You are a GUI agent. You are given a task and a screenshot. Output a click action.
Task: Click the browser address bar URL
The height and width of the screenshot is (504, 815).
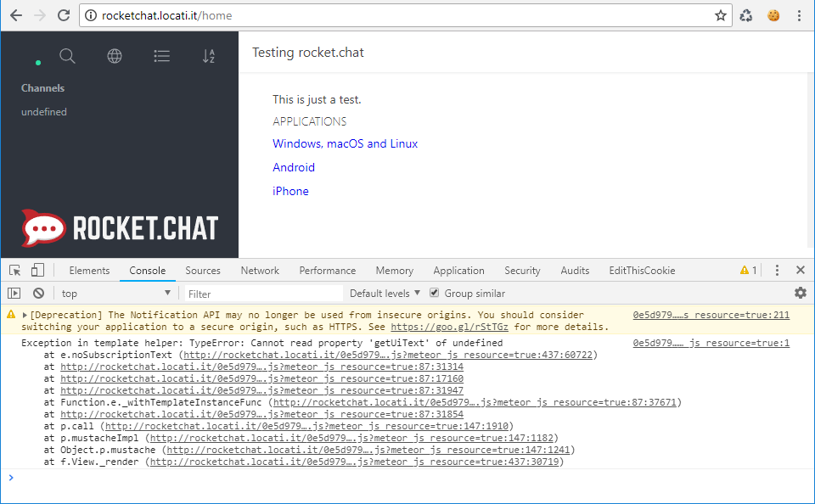point(167,15)
